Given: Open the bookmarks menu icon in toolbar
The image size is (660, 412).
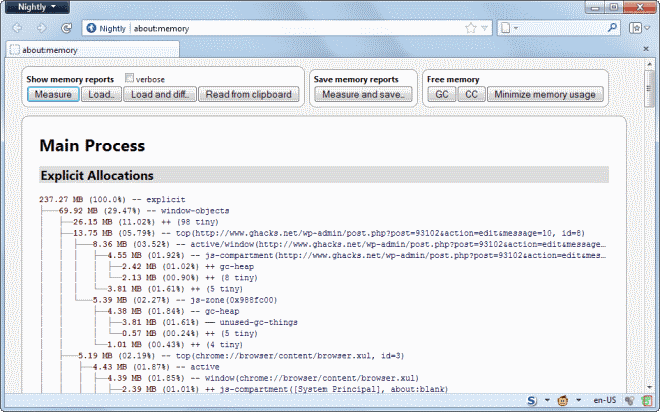Looking at the screenshot, I should 635,27.
